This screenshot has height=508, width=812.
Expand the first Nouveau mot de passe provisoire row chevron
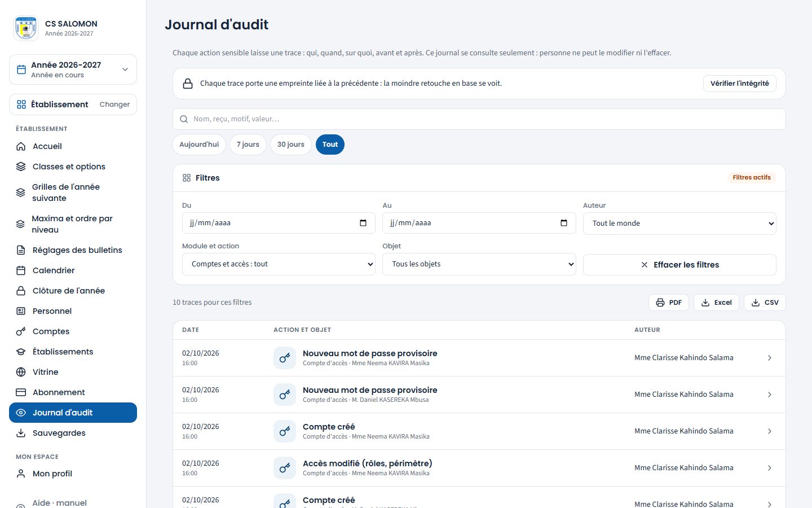pyautogui.click(x=770, y=358)
